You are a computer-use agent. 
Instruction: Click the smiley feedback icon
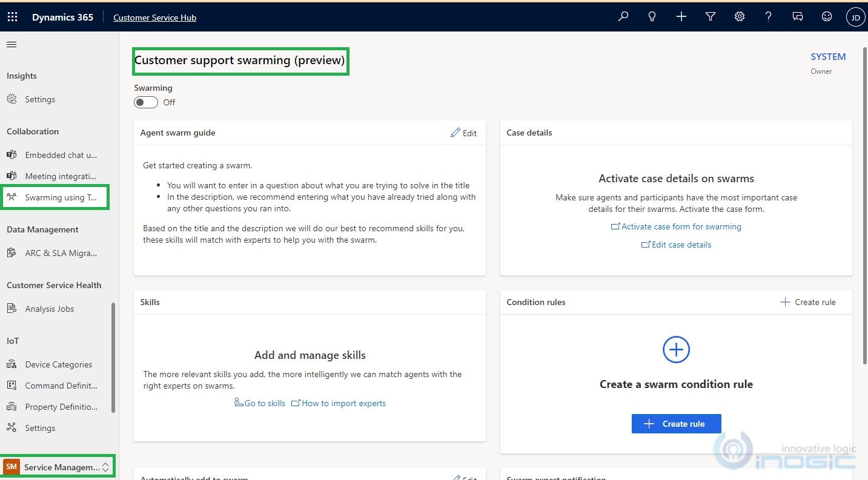tap(827, 17)
